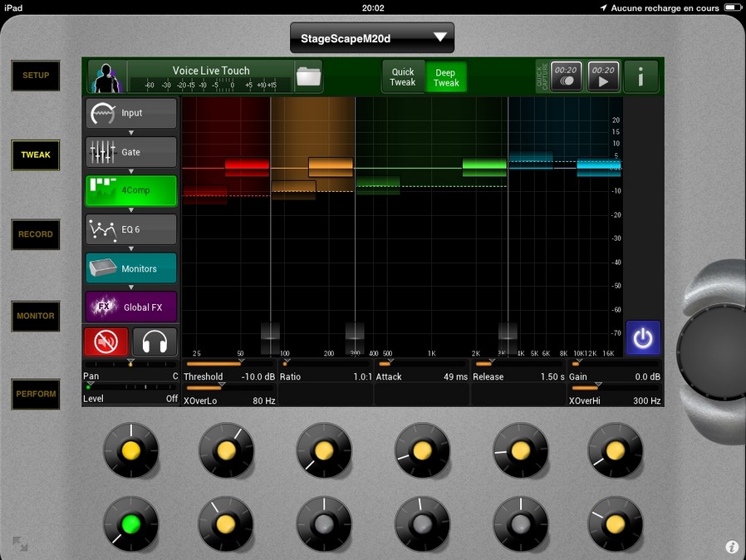Select the orange compressor band block
Viewport: 746px width, 560px height.
331,167
